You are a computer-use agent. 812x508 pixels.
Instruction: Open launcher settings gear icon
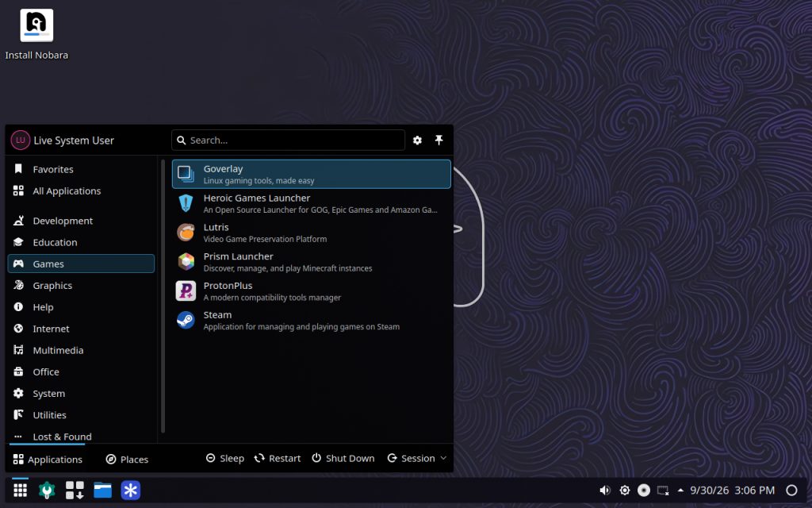coord(417,140)
